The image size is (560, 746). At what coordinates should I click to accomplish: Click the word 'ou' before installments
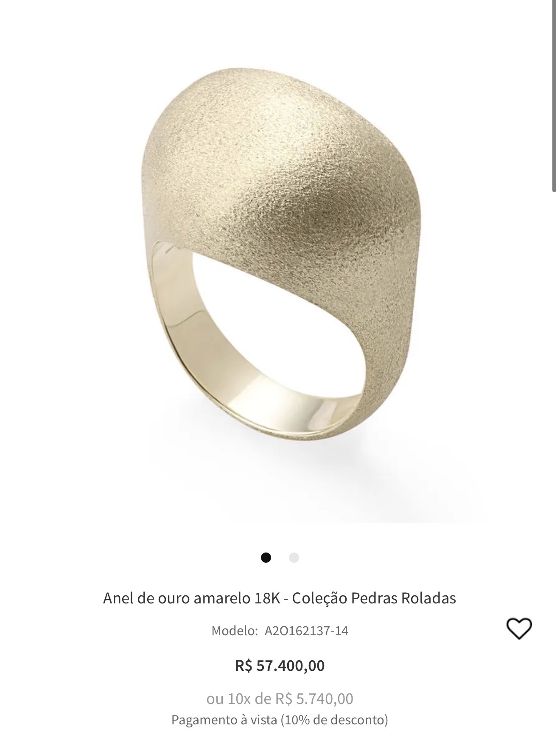(215, 699)
